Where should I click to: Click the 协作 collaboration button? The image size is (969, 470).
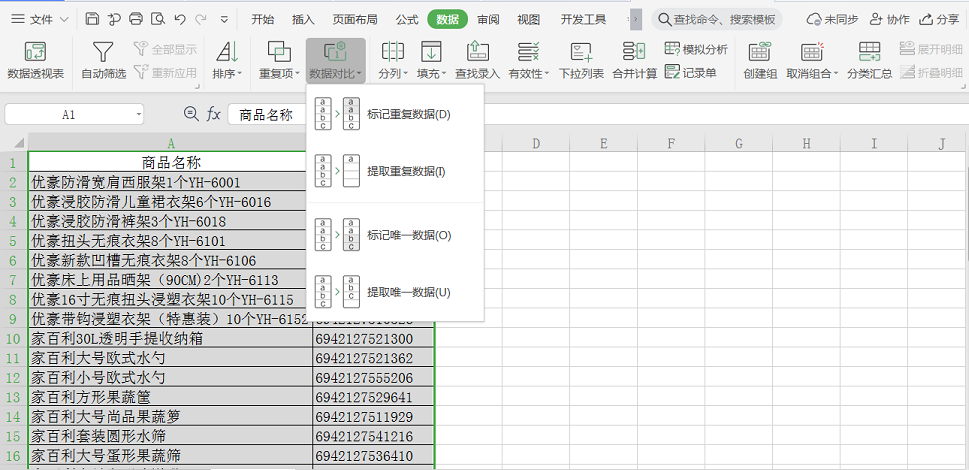click(x=889, y=19)
